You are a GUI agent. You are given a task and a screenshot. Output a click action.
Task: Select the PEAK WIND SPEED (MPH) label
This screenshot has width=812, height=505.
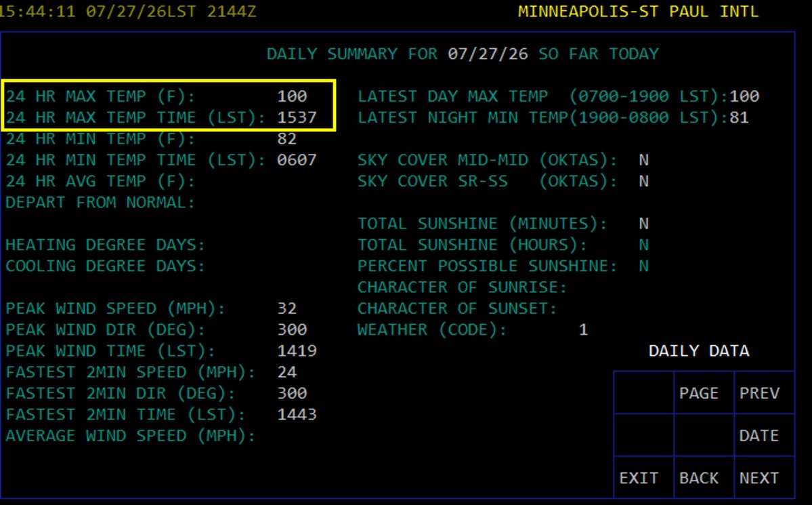116,308
